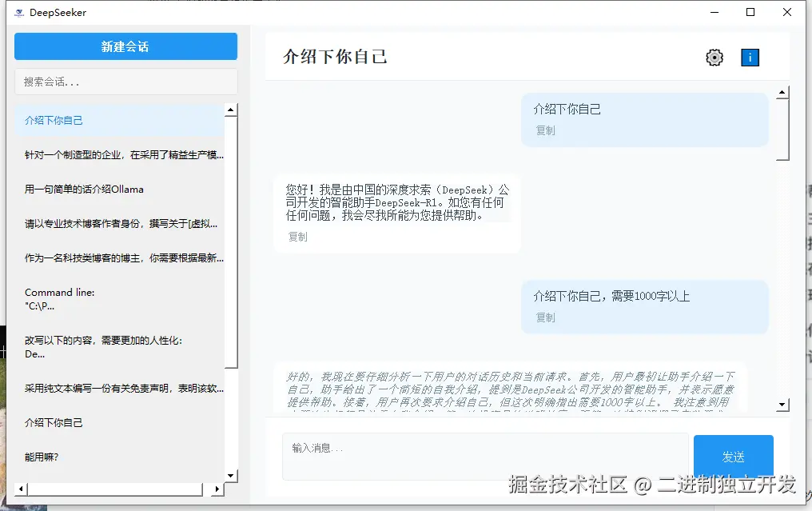The image size is (812, 511).
Task: Click the 新建会话 button
Action: tap(125, 46)
